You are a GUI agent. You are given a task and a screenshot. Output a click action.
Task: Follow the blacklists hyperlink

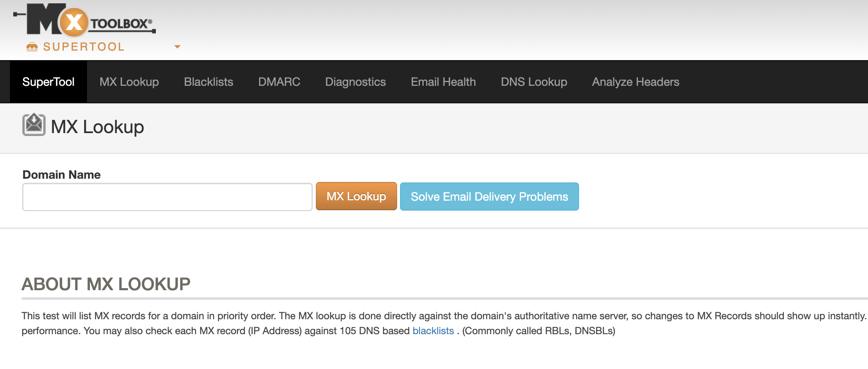433,331
